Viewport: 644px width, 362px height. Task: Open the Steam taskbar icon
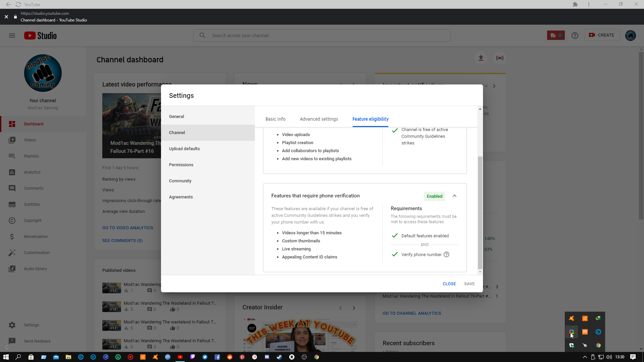(x=279, y=357)
